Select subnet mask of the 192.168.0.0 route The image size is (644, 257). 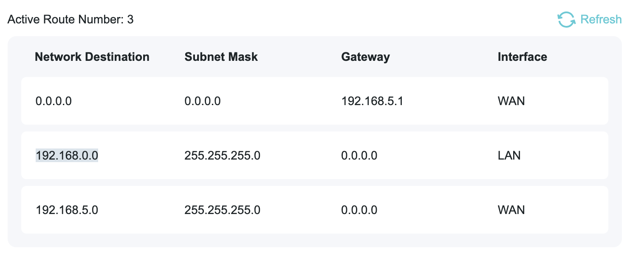[x=222, y=156]
